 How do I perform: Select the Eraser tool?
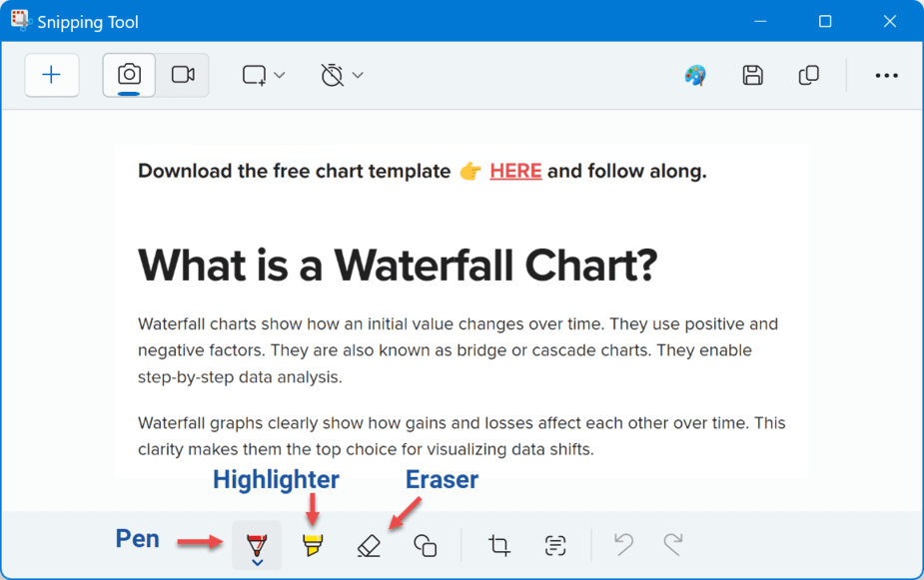369,545
